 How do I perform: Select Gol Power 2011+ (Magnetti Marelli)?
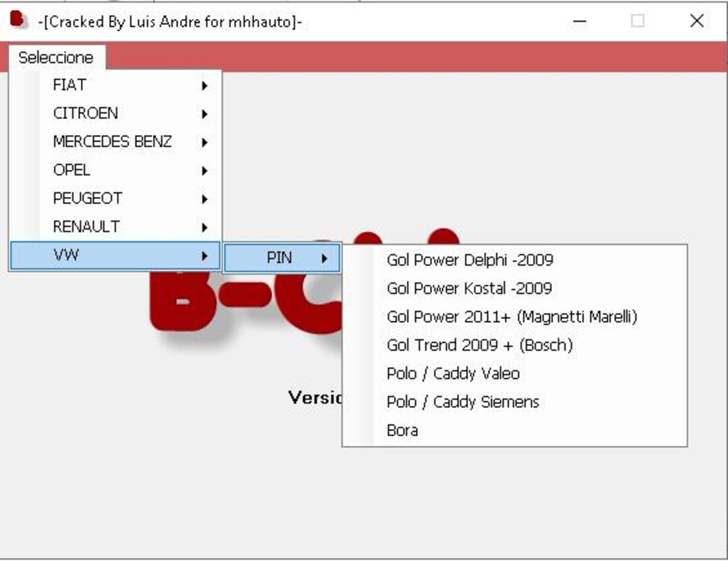tap(512, 316)
